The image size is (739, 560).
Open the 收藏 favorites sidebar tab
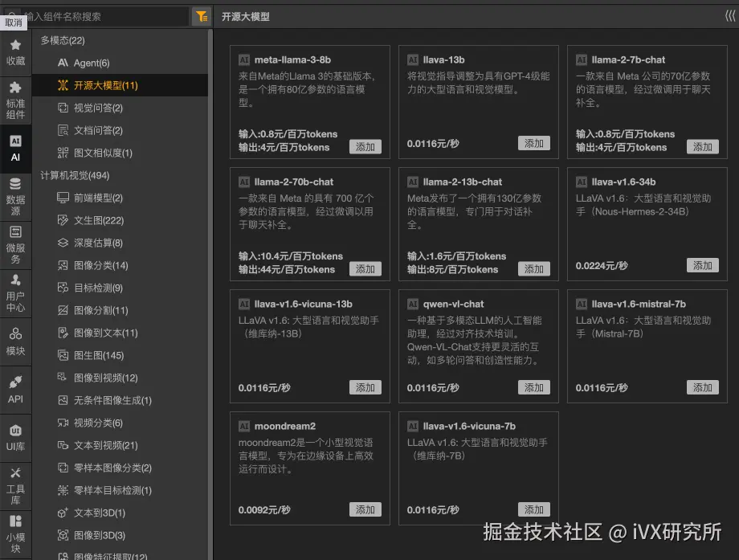15,53
